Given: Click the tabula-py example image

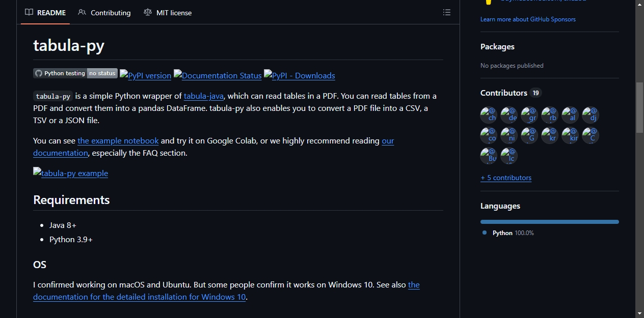Looking at the screenshot, I should (71, 173).
